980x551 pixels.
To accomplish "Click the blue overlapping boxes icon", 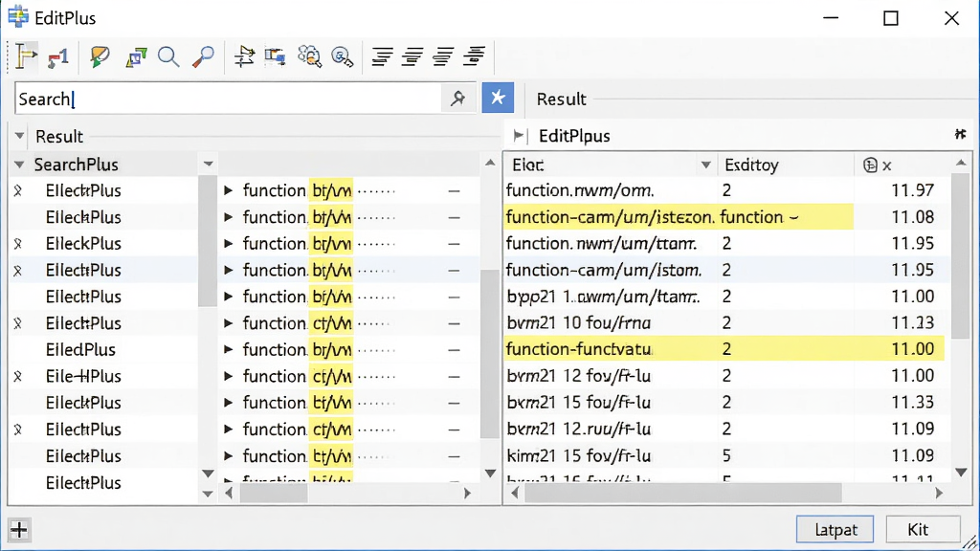I will click(x=136, y=57).
